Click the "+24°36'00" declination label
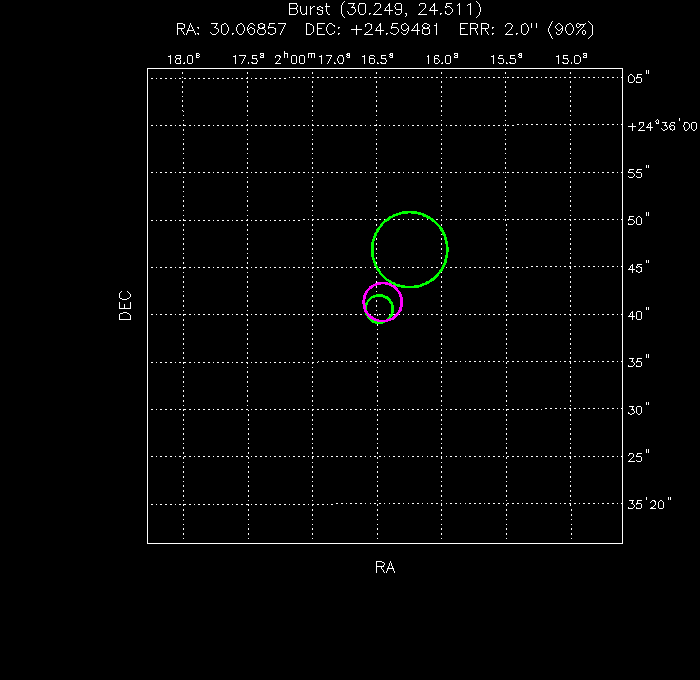 click(x=662, y=126)
